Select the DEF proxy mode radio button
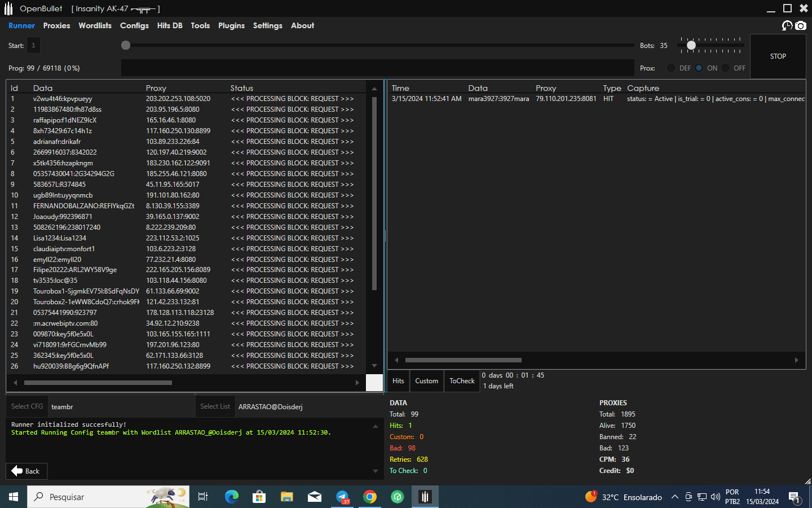 pyautogui.click(x=671, y=68)
